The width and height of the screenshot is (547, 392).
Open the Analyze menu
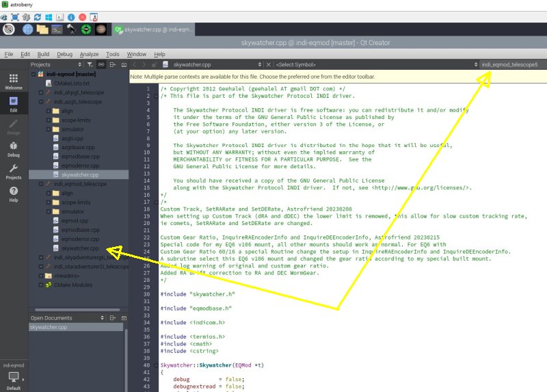pos(89,54)
